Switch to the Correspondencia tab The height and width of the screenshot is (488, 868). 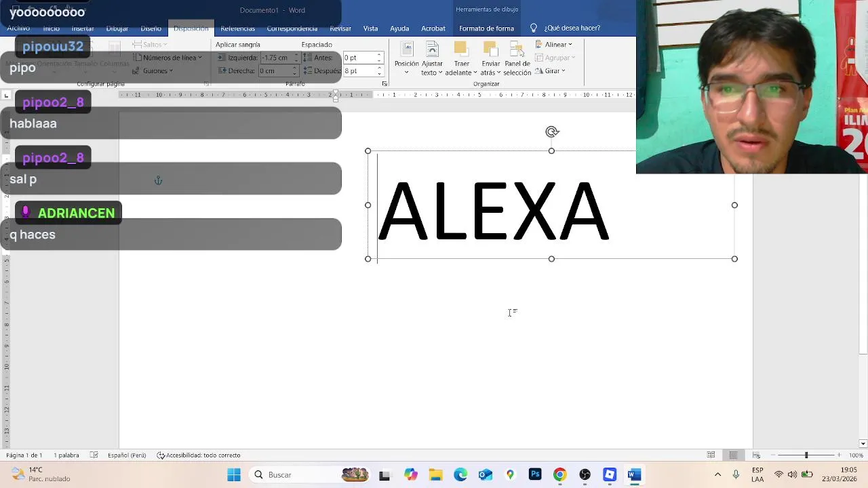click(x=292, y=28)
